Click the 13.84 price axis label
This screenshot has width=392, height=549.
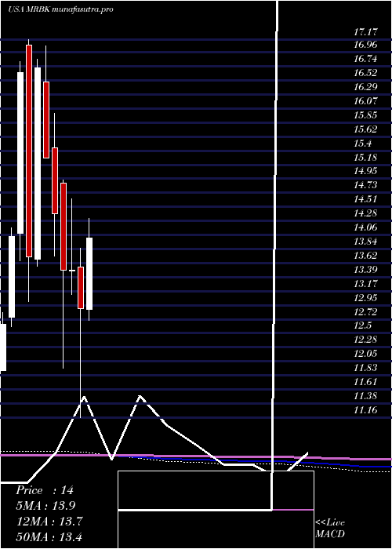365,242
